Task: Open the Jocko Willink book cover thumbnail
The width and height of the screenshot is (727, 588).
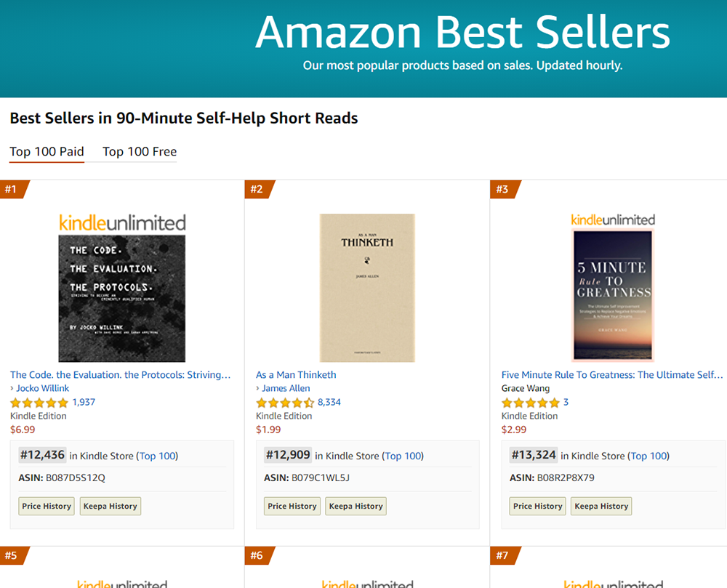Action: 122,298
